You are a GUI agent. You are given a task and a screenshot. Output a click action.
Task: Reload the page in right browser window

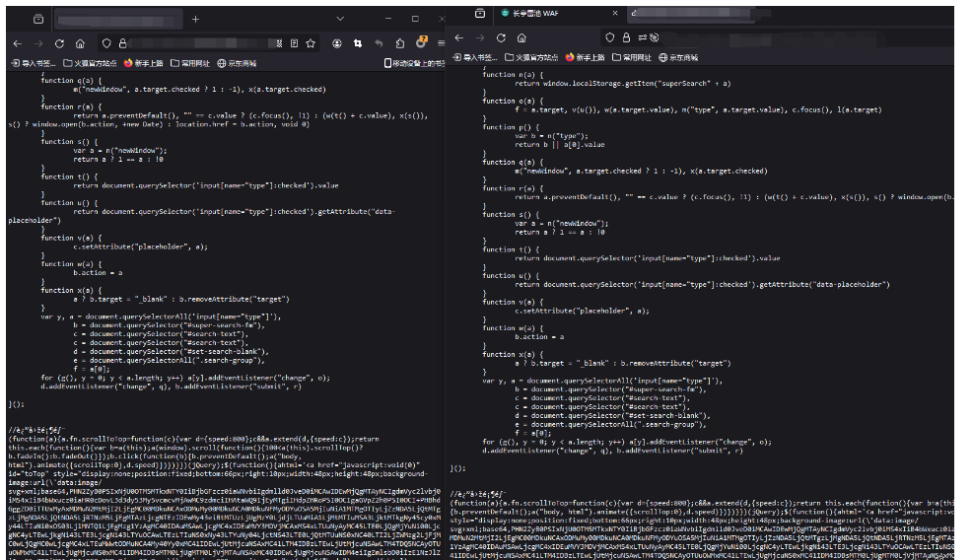click(x=501, y=37)
